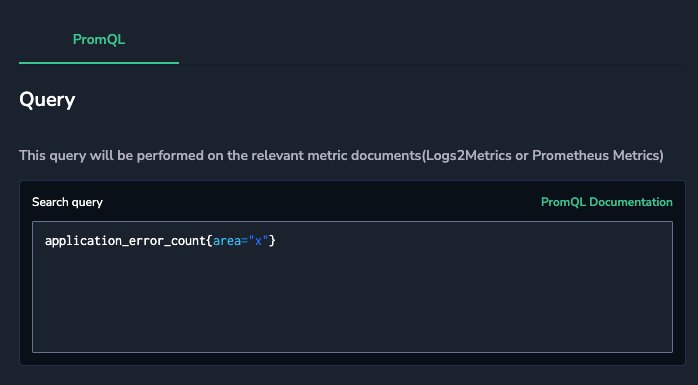Click the Search query field label
This screenshot has height=385, width=698.
[x=67, y=202]
